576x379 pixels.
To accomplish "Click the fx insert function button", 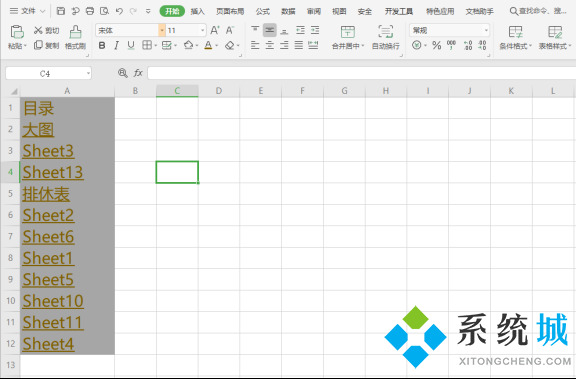I will [x=138, y=73].
